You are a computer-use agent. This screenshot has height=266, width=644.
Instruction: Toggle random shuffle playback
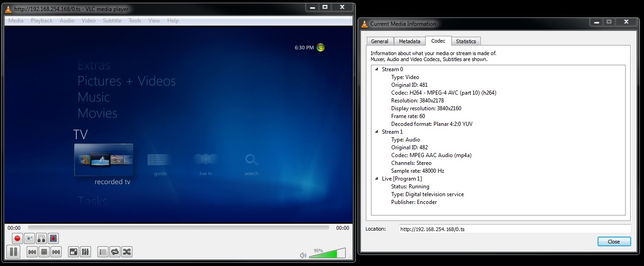pyautogui.click(x=127, y=252)
